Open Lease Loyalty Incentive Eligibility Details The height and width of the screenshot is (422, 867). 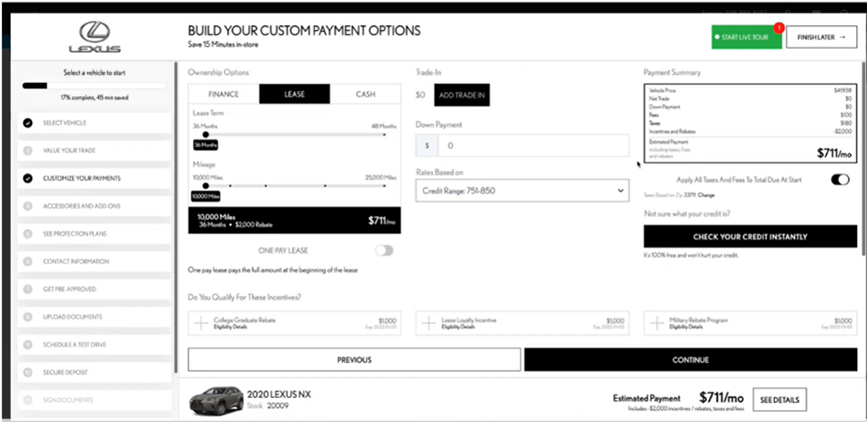coord(458,327)
